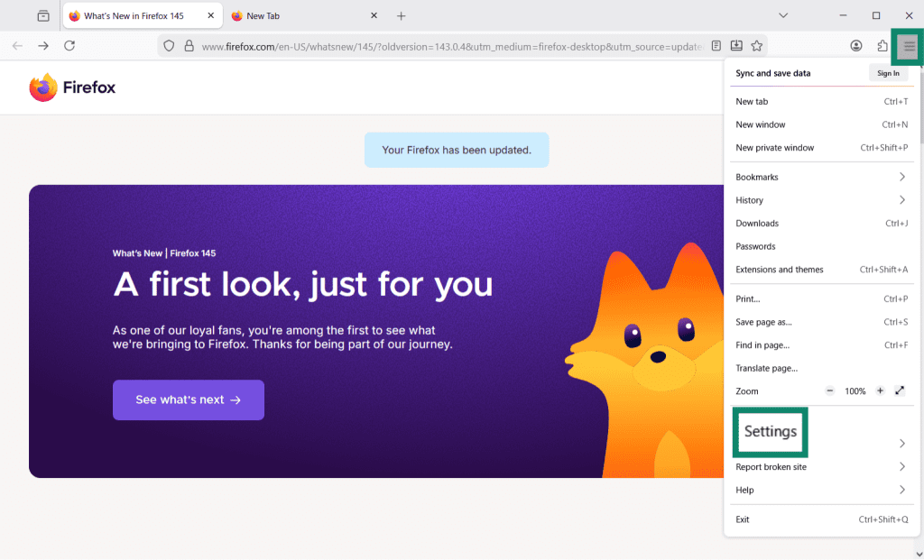Open the Firefox View icon beside tabs
924x560 pixels.
pyautogui.click(x=43, y=16)
